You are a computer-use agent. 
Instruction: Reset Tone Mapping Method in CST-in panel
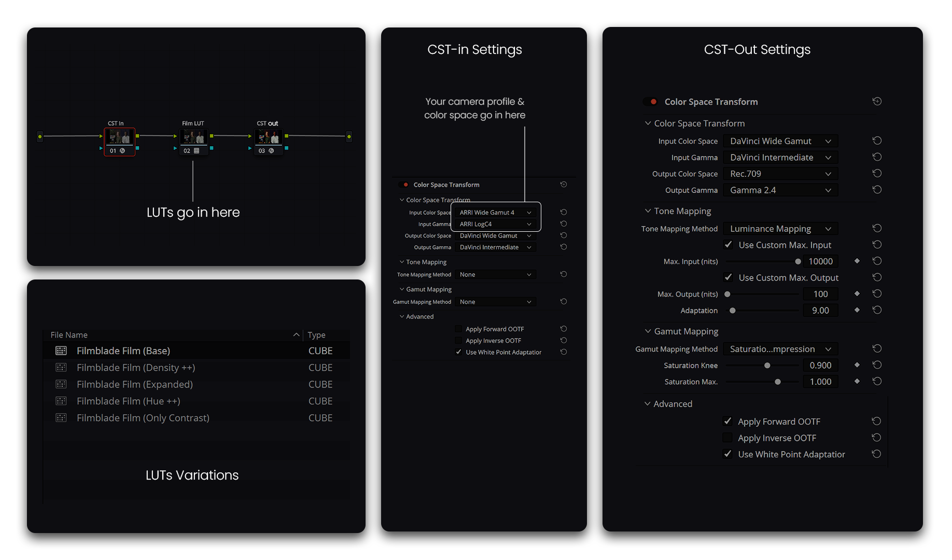pyautogui.click(x=564, y=274)
